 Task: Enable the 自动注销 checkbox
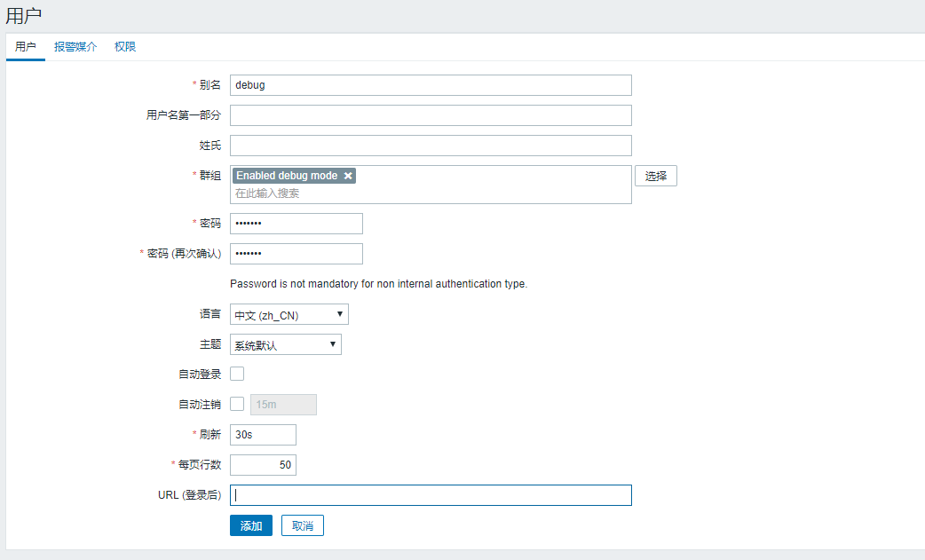pyautogui.click(x=236, y=404)
